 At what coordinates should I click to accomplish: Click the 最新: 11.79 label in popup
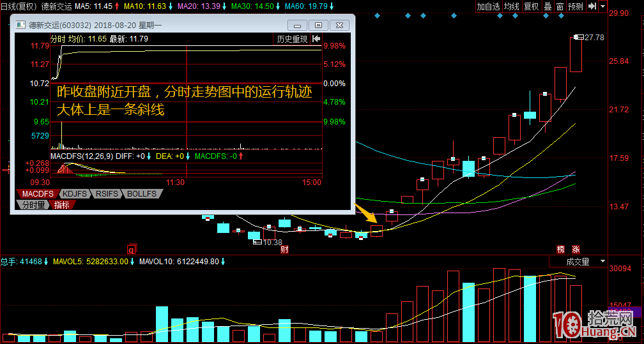coord(128,39)
